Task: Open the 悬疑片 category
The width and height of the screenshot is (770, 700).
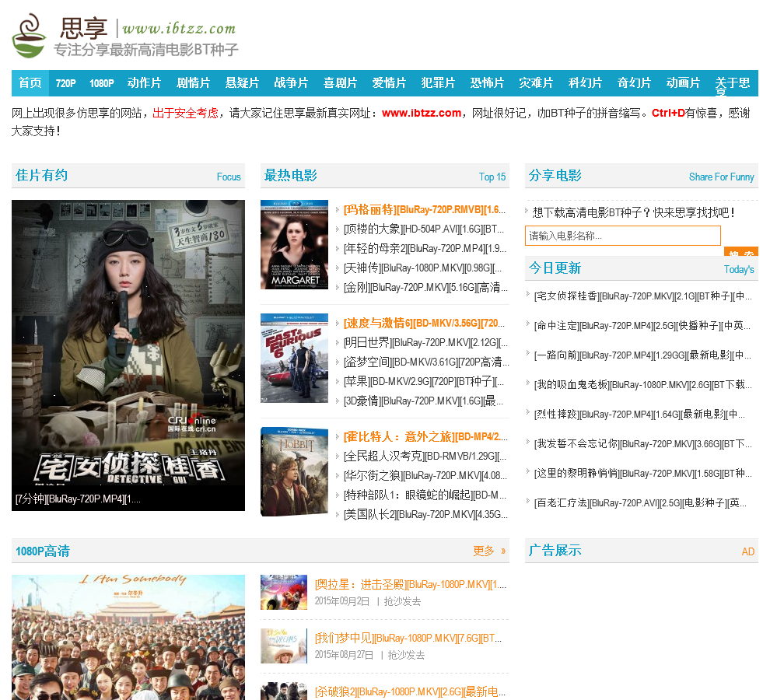Action: point(242,83)
